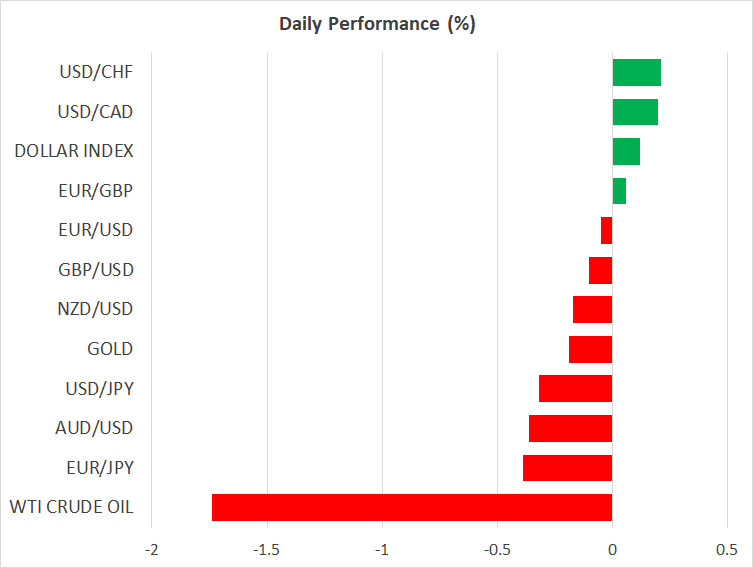Select the GOLD category label
753x568 pixels.
[110, 349]
